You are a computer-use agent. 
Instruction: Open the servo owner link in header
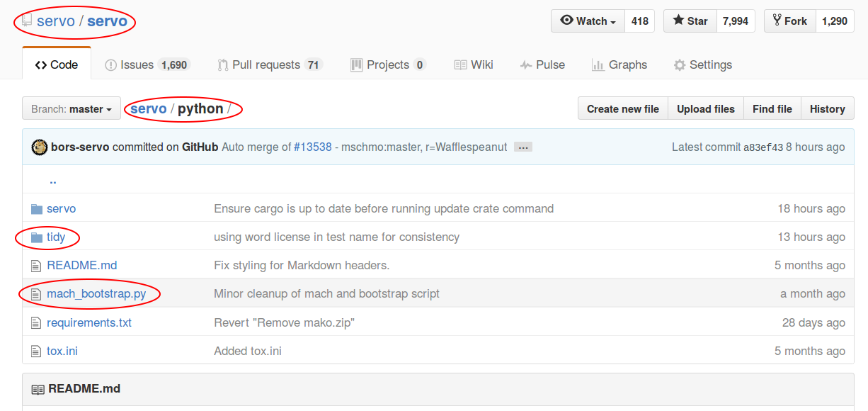point(56,21)
